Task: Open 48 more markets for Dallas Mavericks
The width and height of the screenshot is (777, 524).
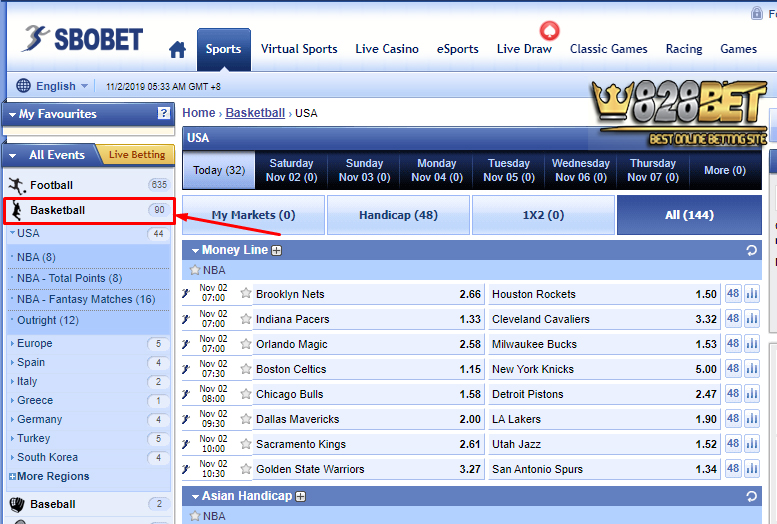Action: point(733,419)
